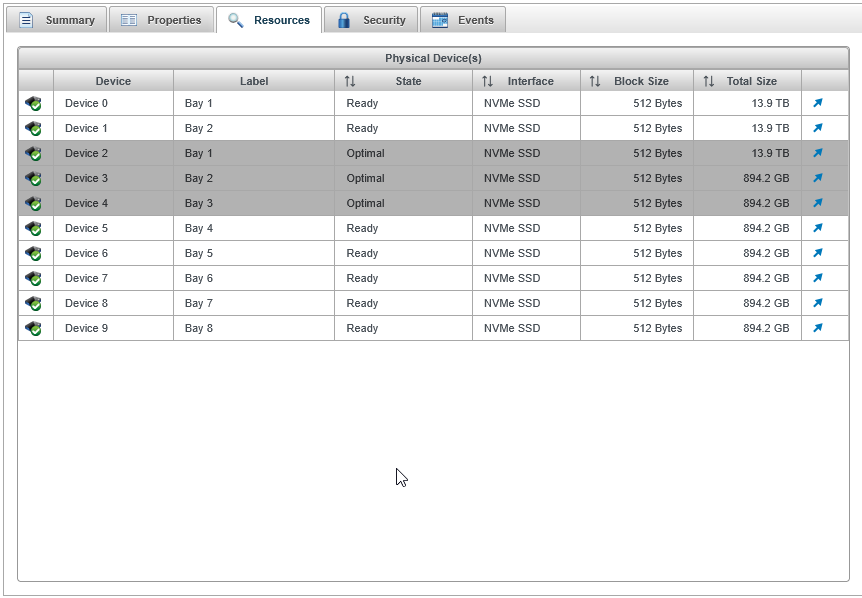Click the blue arrow icon for Device 8
The height and width of the screenshot is (598, 862).
click(817, 303)
